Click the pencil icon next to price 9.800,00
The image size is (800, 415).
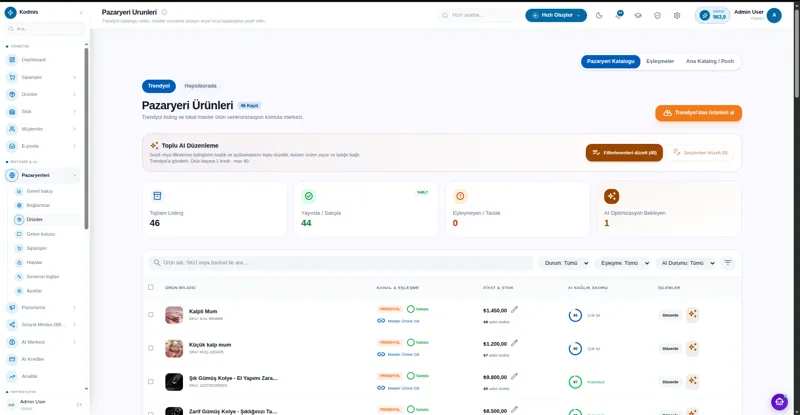[x=514, y=376]
